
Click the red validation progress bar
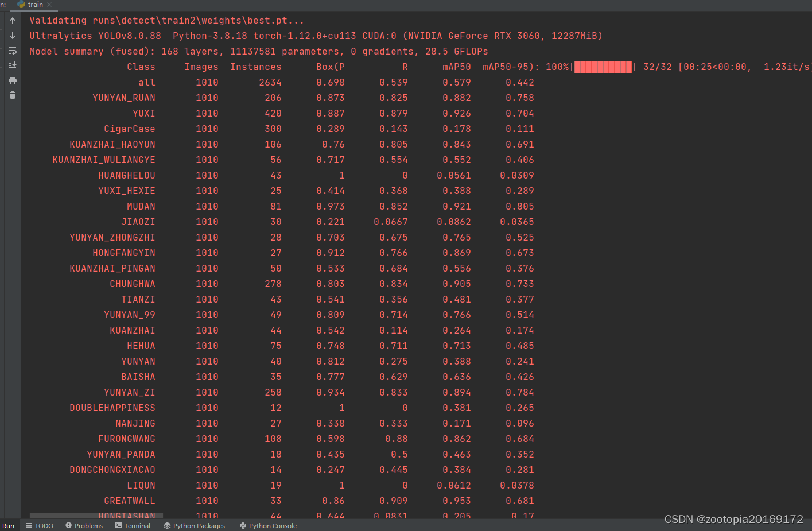click(x=603, y=67)
